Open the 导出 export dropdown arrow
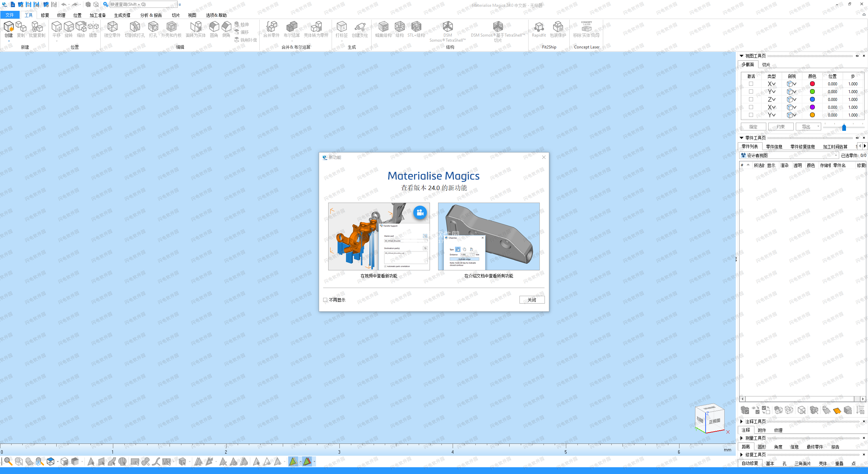This screenshot has width=868, height=474. 818,126
